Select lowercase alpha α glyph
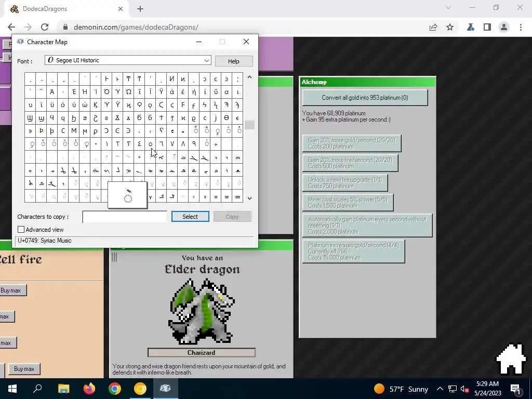The width and height of the screenshot is (532, 399). click(227, 92)
